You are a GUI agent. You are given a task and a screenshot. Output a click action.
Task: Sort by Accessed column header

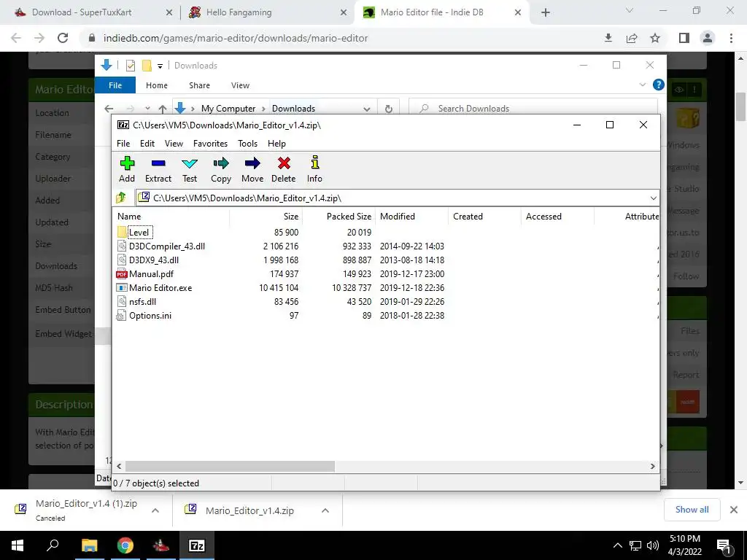(557, 216)
